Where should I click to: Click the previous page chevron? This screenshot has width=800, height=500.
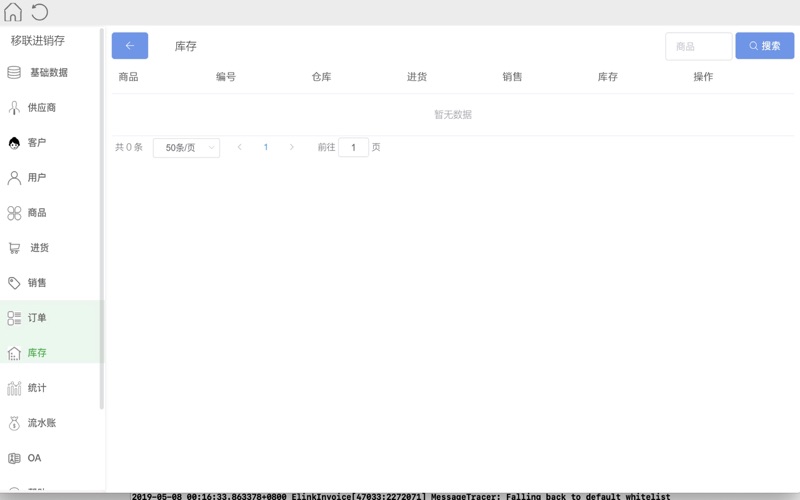tap(239, 147)
